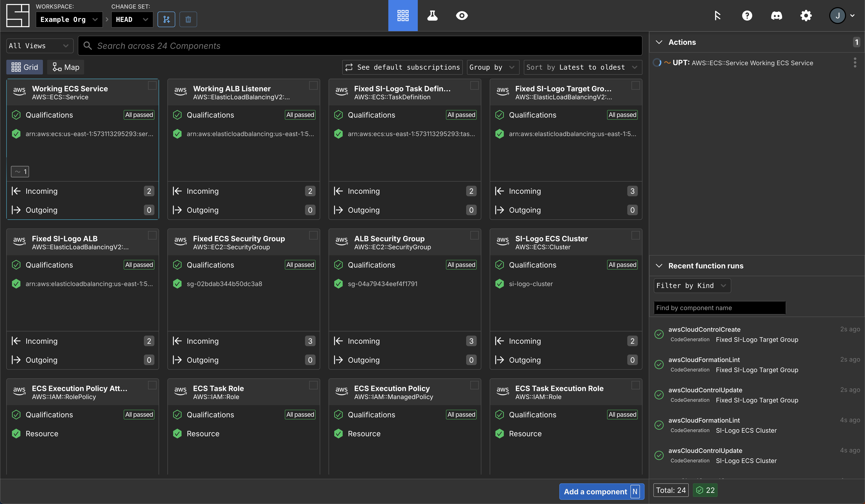The width and height of the screenshot is (865, 504).
Task: Select the Working ALB Listener card checkbox
Action: click(x=313, y=85)
